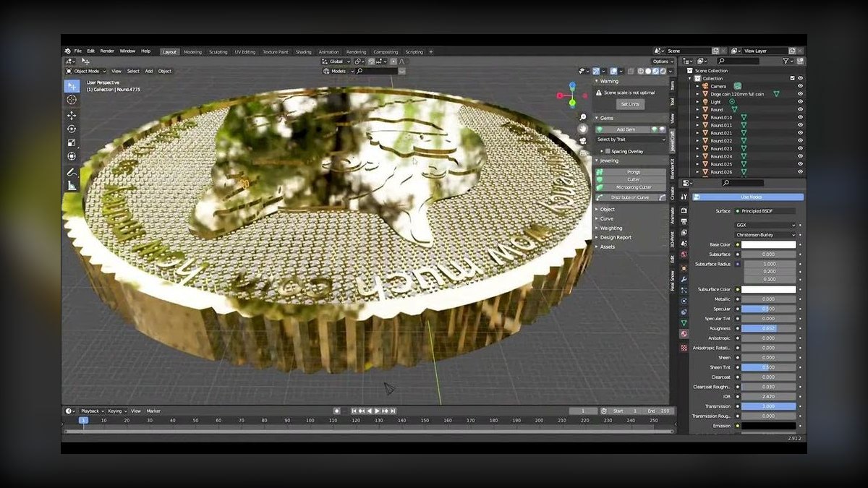The height and width of the screenshot is (488, 868).
Task: Hide Round.026 in the outliner
Action: coord(800,172)
